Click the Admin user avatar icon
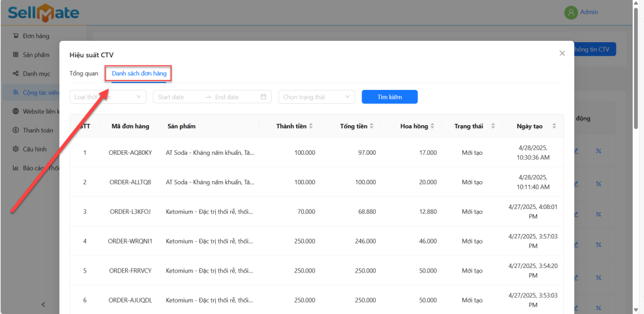 pos(570,13)
